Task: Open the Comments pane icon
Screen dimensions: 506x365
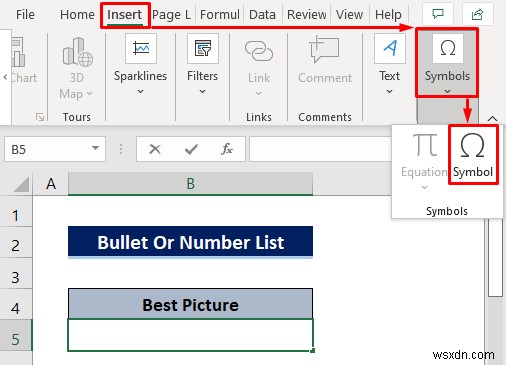Action: point(437,14)
